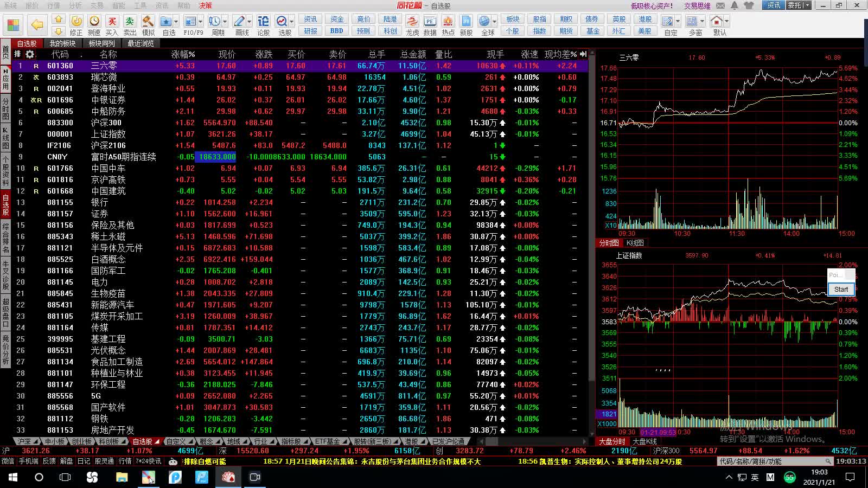This screenshot has height=488, width=868.
Task: Click the yellow down arrow icon
Action: (x=59, y=31)
